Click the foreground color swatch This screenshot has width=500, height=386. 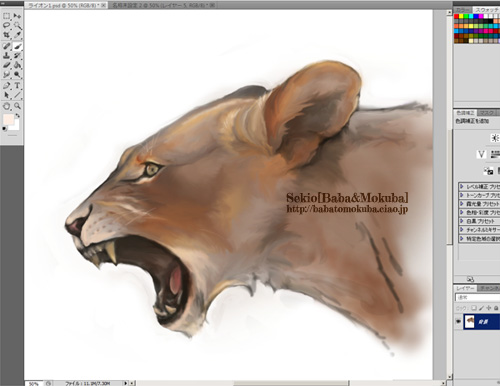[x=8, y=119]
